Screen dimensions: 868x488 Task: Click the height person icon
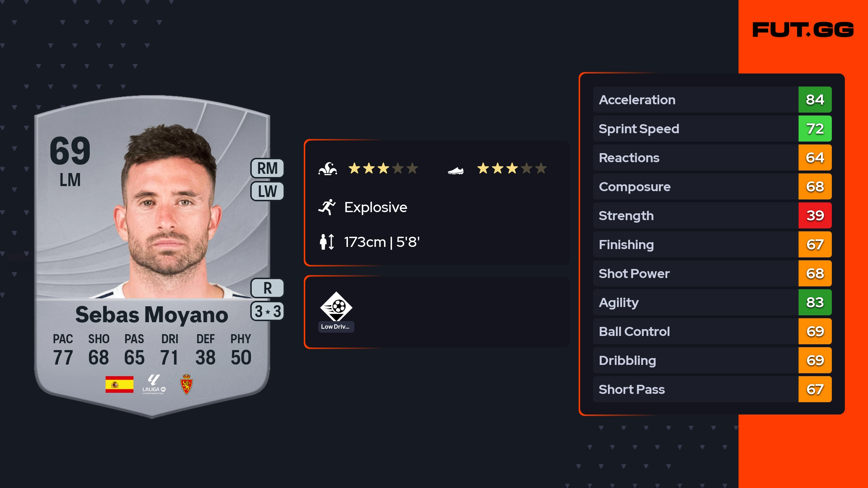327,242
